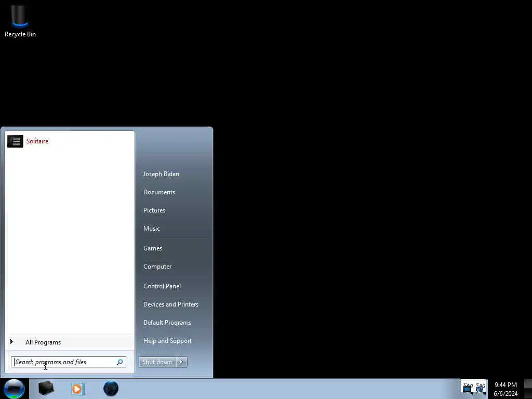The width and height of the screenshot is (532, 399).
Task: Click the Start orb button
Action: click(x=14, y=389)
